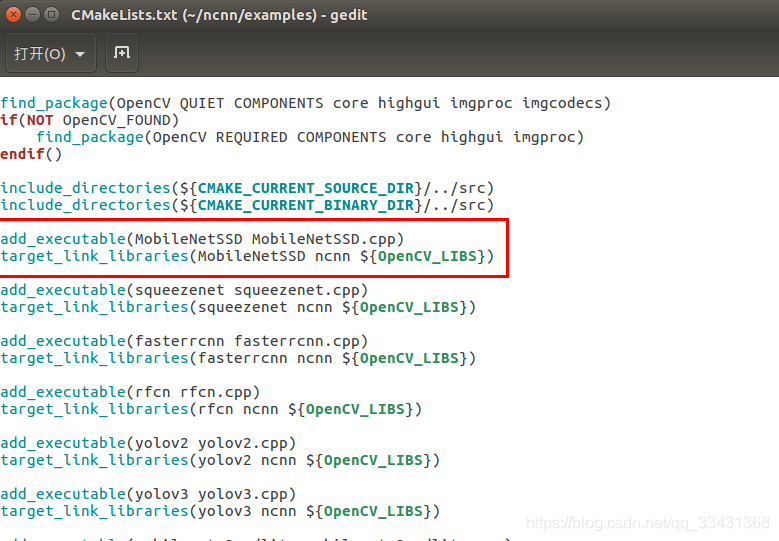Minimize the gedit window
This screenshot has width=779, height=541.
click(x=32, y=14)
